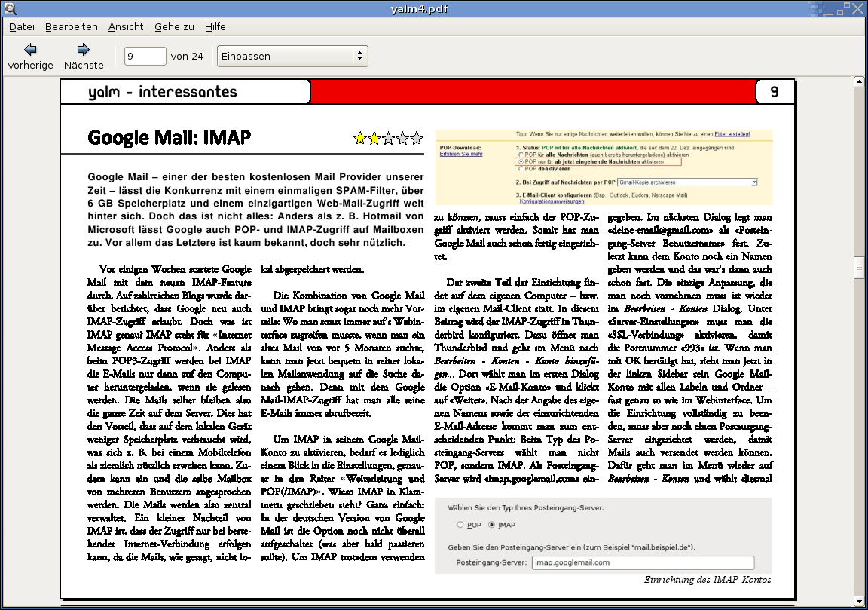868x610 pixels.
Task: Select the POP radio button under Posteingang-Server type
Action: [460, 525]
